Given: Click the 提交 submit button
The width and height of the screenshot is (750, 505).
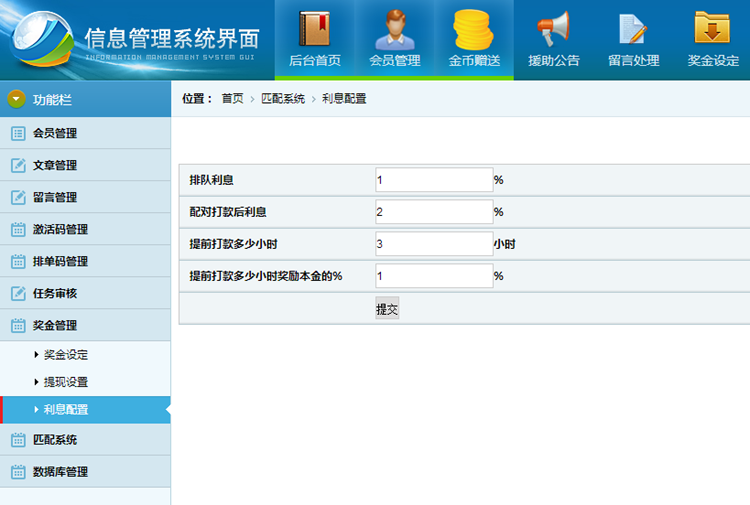Looking at the screenshot, I should 387,308.
